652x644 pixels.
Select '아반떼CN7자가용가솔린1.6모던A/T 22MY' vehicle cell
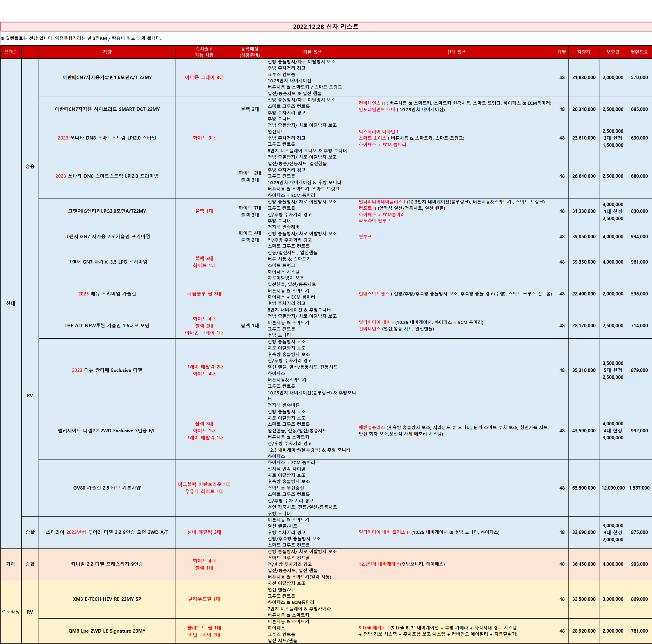click(107, 78)
